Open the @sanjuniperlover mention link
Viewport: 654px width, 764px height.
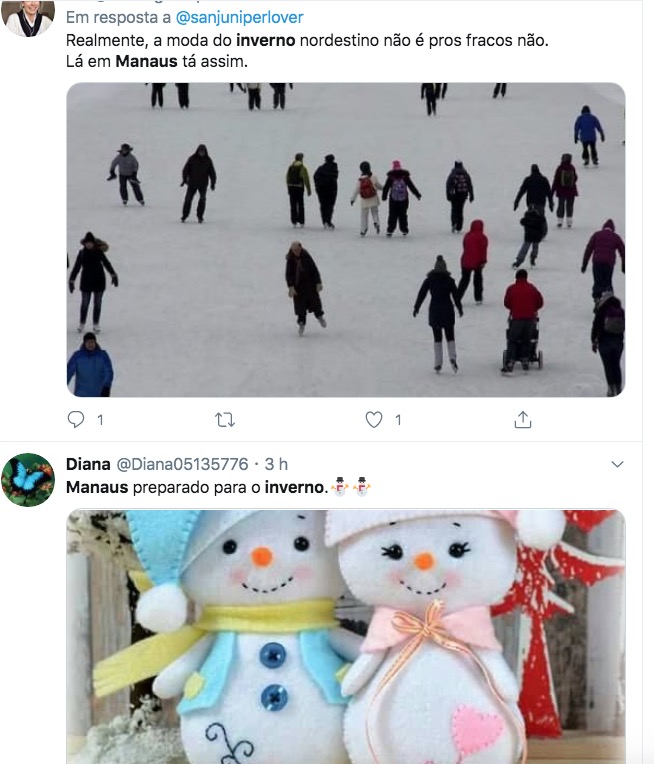[239, 18]
